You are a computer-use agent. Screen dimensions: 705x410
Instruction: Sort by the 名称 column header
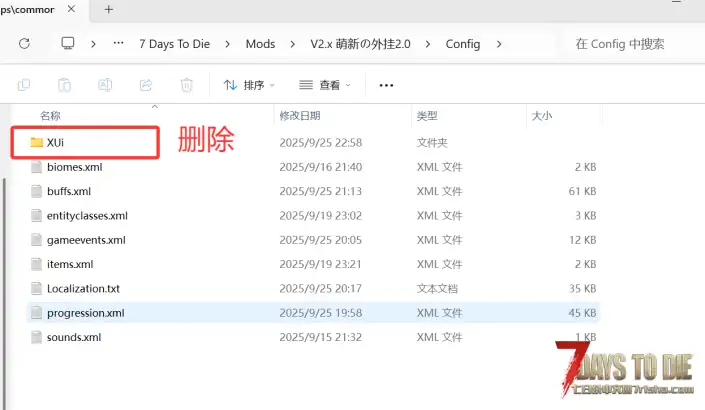(50, 116)
